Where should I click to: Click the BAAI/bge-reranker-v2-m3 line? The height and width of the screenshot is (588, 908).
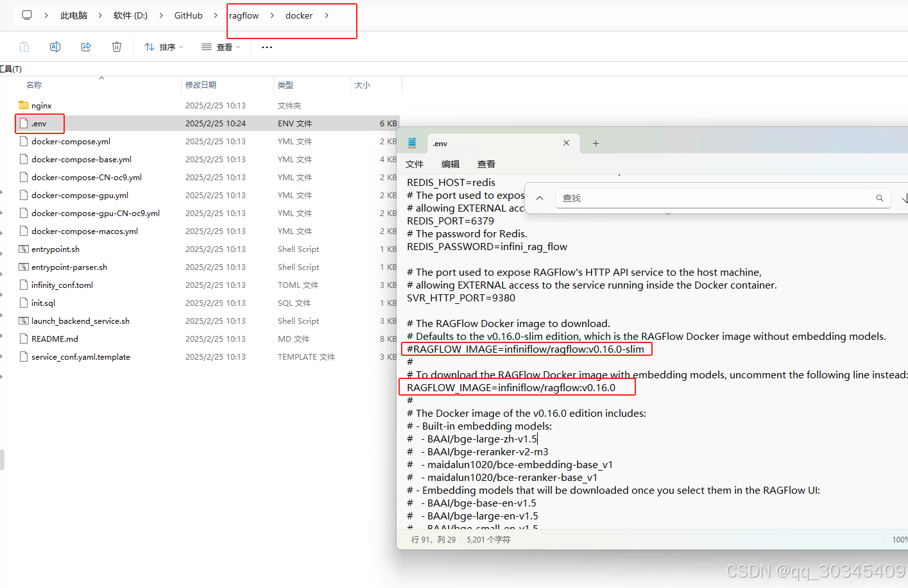[x=477, y=451]
